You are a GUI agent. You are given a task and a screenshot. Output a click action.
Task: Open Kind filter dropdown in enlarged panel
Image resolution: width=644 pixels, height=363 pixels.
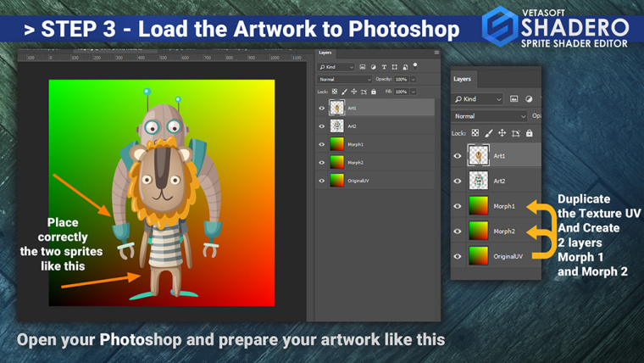click(478, 99)
